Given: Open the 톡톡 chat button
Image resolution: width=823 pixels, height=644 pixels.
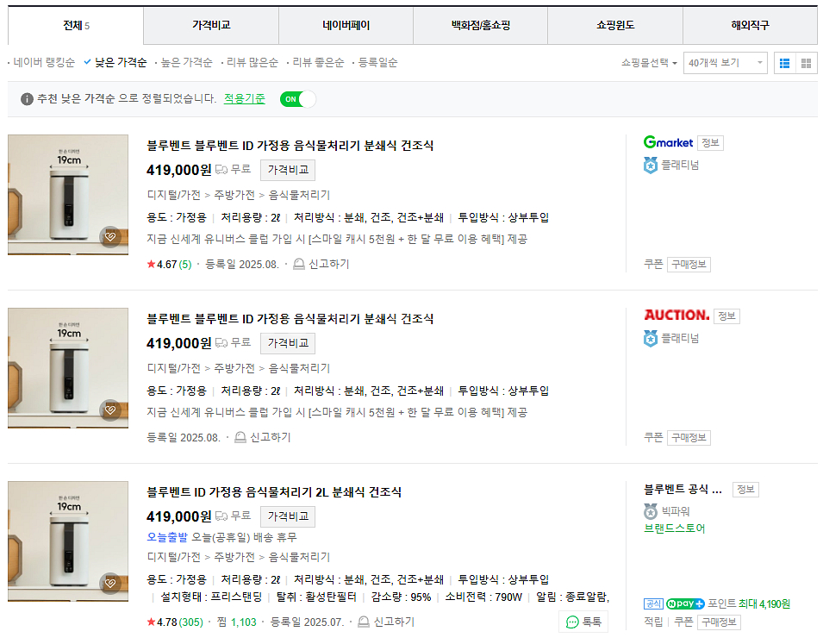Looking at the screenshot, I should (x=583, y=622).
